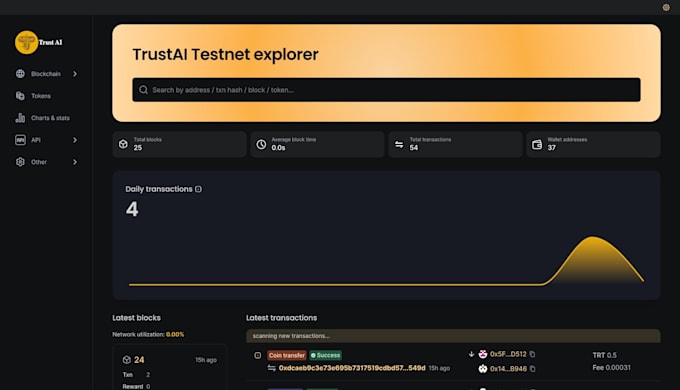
Task: Click the Coin transfer tag
Action: point(287,355)
